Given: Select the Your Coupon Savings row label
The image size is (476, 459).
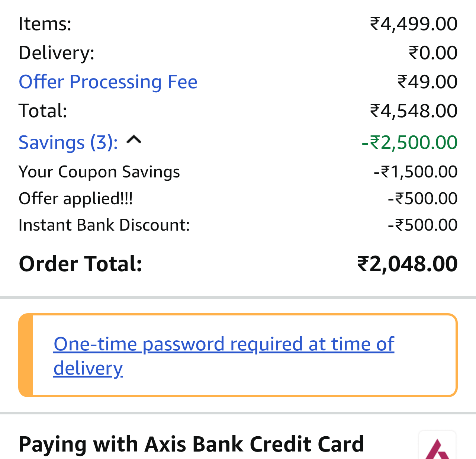Looking at the screenshot, I should (99, 172).
